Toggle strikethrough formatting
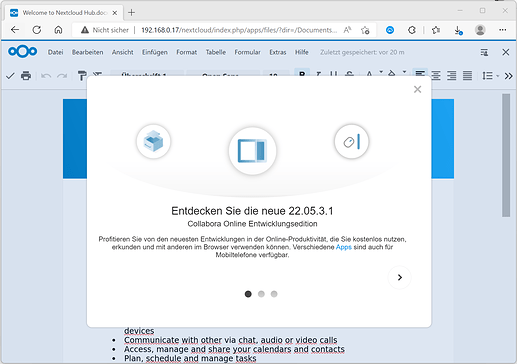This screenshot has width=517, height=364. click(349, 74)
